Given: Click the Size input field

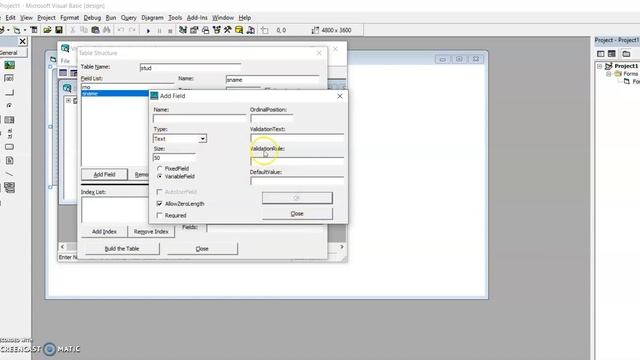Looking at the screenshot, I should tap(174, 158).
